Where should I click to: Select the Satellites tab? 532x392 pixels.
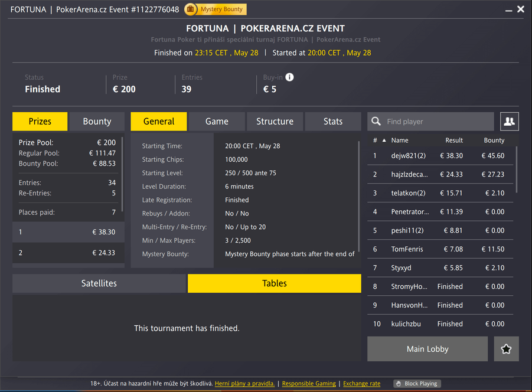click(x=99, y=283)
